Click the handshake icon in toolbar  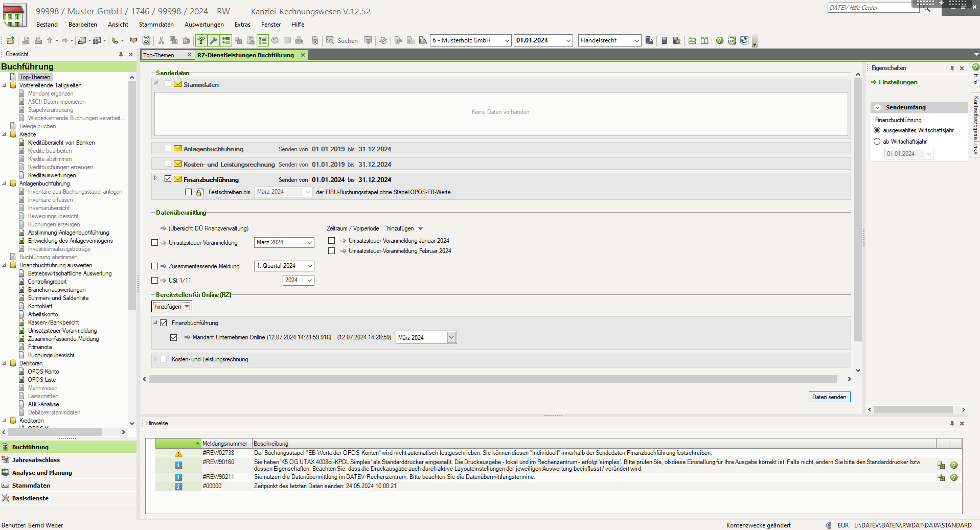point(133,40)
